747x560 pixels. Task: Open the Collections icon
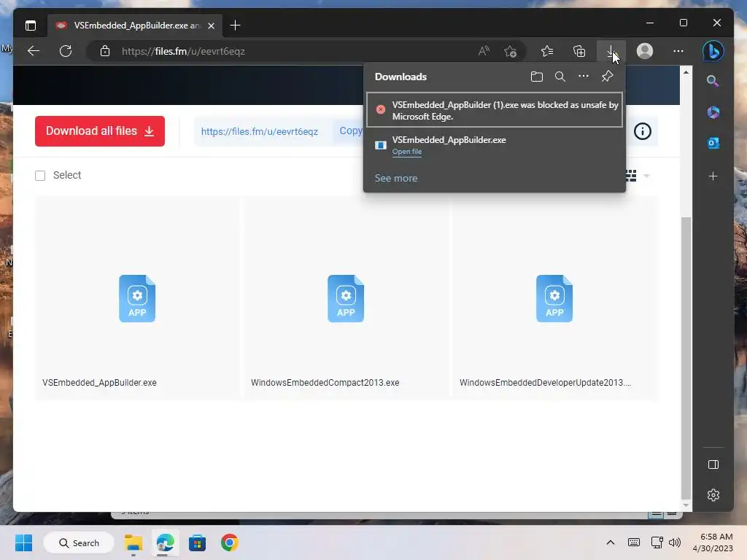[x=578, y=51]
